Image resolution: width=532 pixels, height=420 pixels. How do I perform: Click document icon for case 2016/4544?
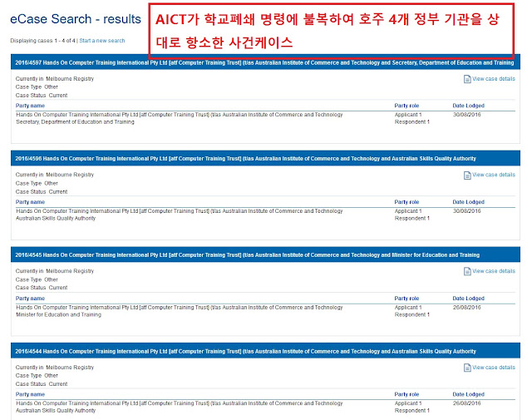[467, 368]
